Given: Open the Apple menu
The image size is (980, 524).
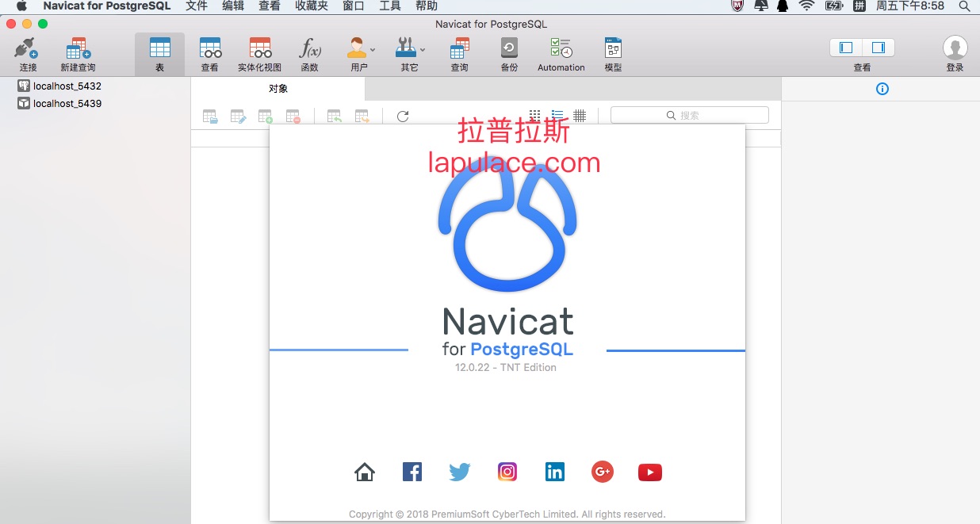Looking at the screenshot, I should click(x=21, y=6).
